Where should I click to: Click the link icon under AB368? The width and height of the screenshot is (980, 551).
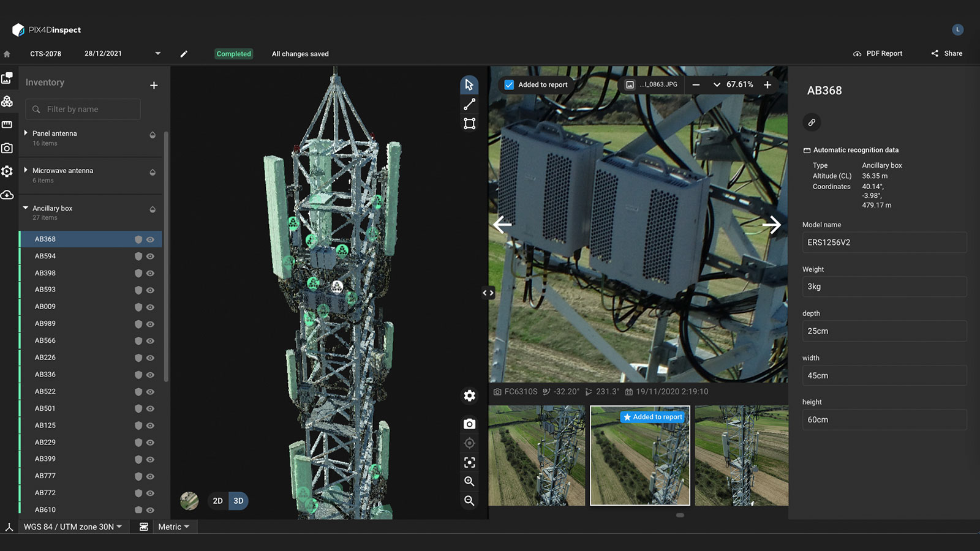(x=812, y=122)
